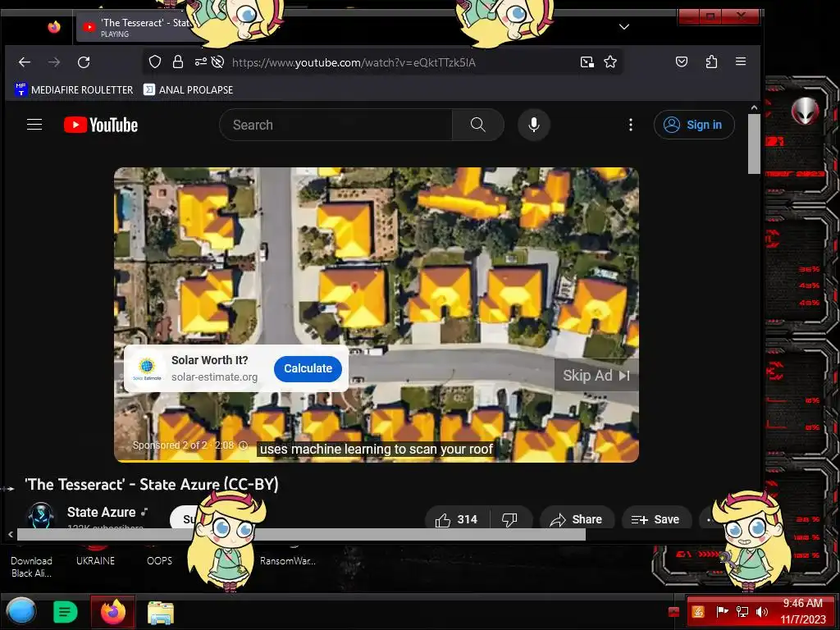The width and height of the screenshot is (840, 630).
Task: Dislike the video with thumbs down
Action: point(509,519)
